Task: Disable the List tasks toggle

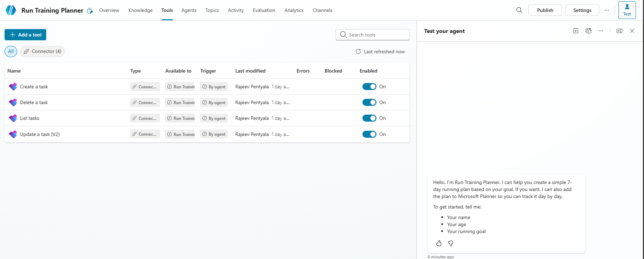Action: [x=369, y=118]
